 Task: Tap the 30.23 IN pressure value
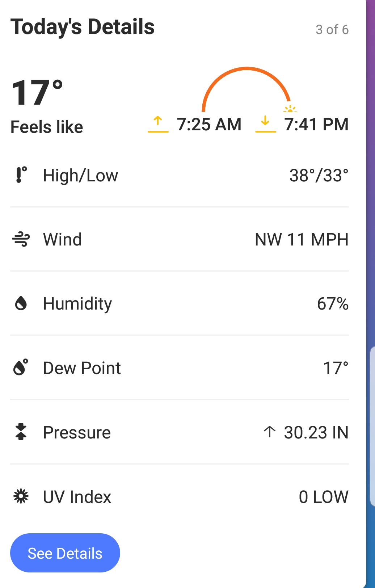(x=316, y=432)
